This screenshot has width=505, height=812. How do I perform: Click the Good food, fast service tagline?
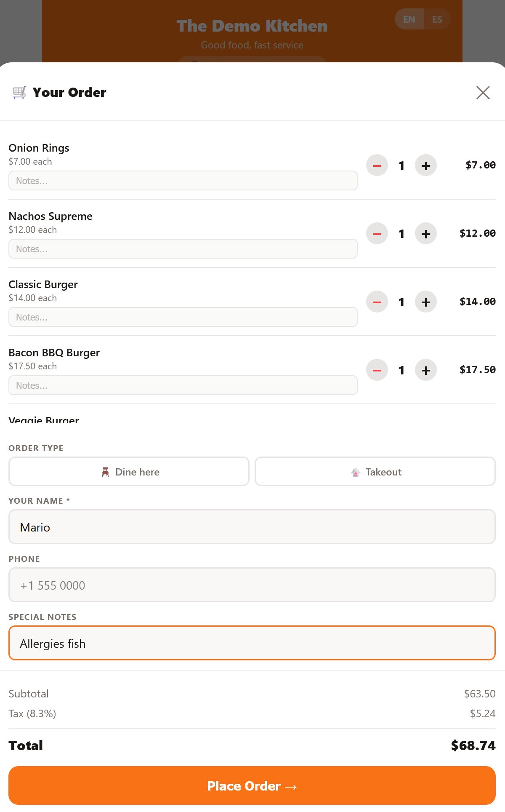coord(252,45)
